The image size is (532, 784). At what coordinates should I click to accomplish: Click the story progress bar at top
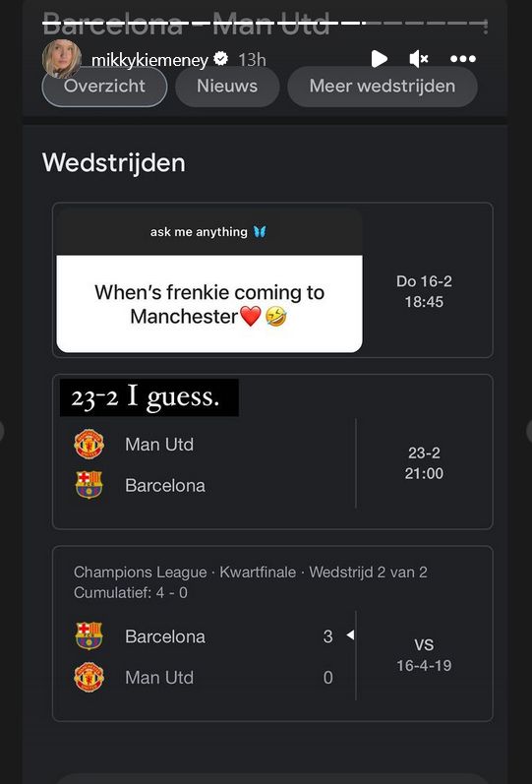point(265,22)
